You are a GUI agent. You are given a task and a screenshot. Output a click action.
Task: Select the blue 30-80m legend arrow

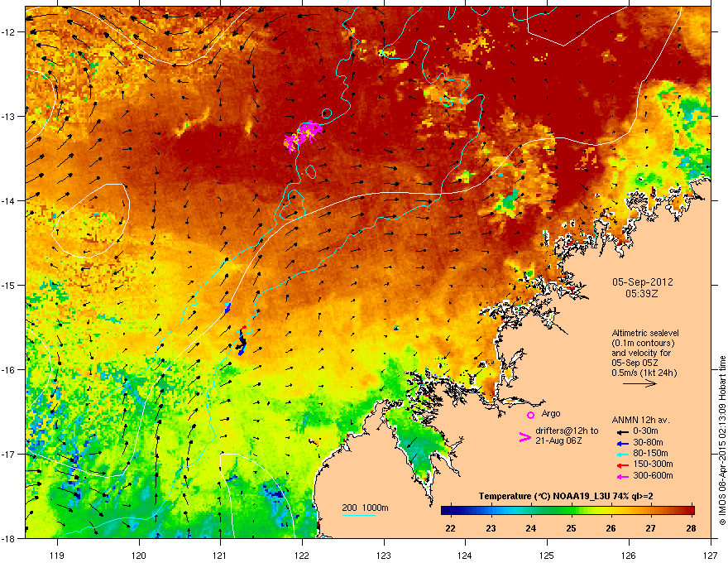[x=623, y=444]
